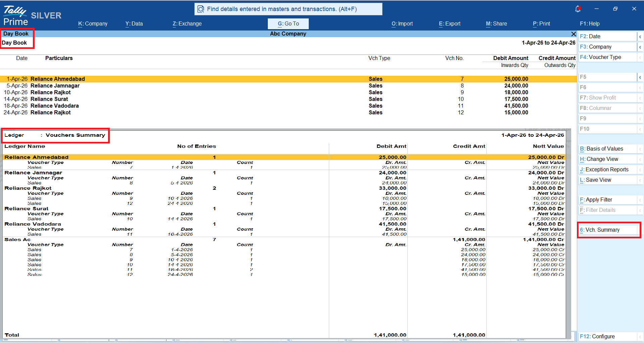Viewport: 644px width, 343px height.
Task: Expand the F4: Voucher Type chevron
Action: 640,57
